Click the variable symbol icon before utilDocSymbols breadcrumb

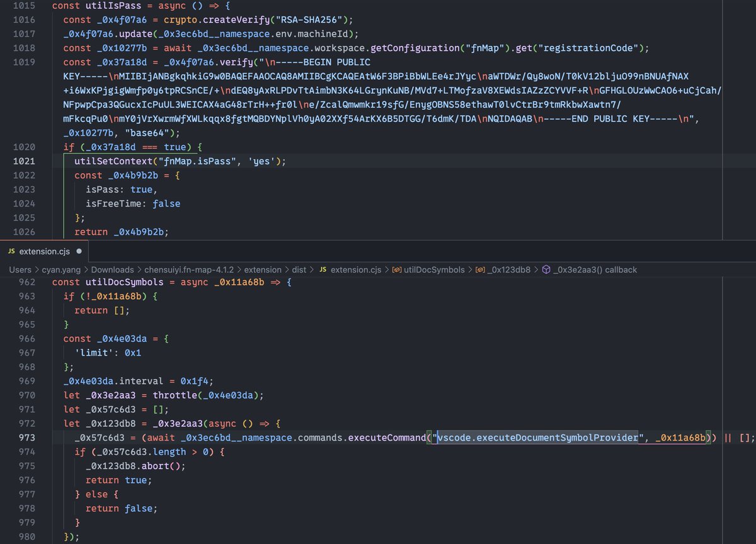coord(398,269)
